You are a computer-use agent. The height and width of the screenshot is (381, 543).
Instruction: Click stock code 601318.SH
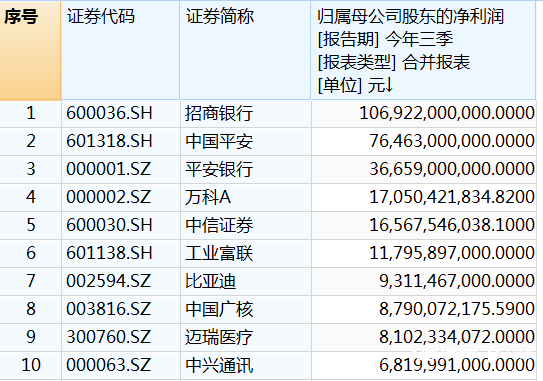[121, 141]
